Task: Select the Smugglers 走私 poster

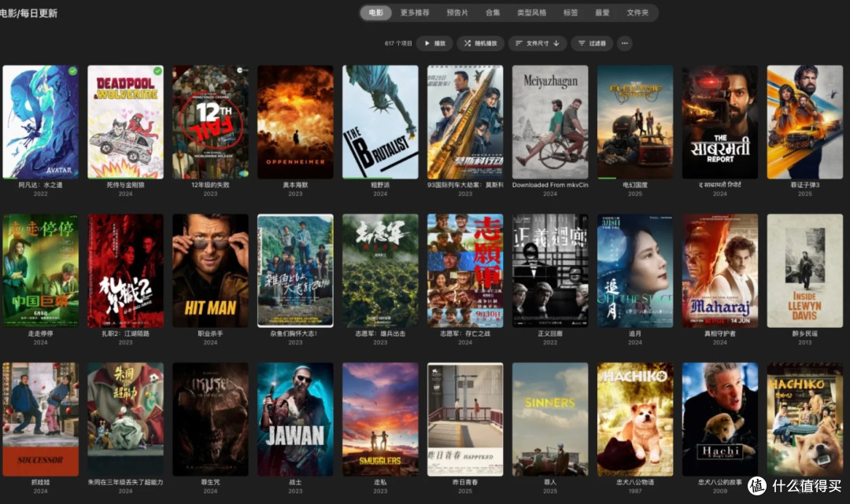Action: click(x=381, y=420)
